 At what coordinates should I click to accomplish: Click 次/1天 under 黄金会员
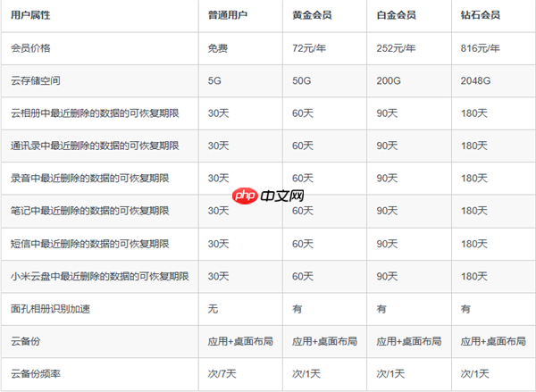pos(306,373)
